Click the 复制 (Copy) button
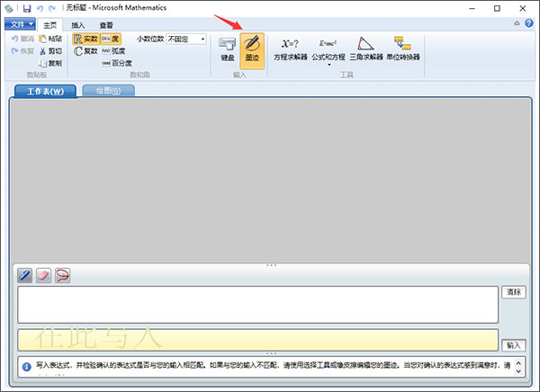This screenshot has width=540, height=392. pyautogui.click(x=50, y=63)
